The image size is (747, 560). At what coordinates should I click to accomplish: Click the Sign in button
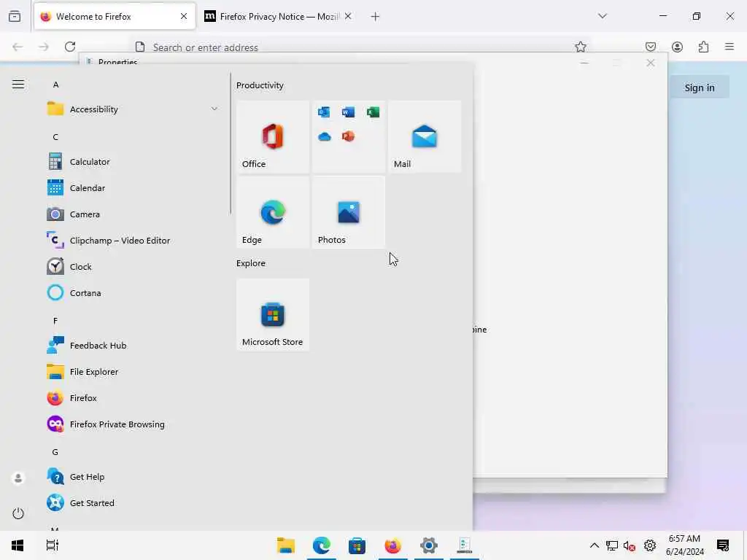(x=700, y=87)
